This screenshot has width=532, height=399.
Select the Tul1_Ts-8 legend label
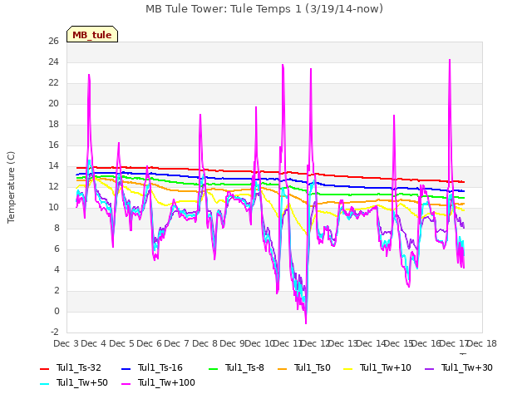coord(244,367)
